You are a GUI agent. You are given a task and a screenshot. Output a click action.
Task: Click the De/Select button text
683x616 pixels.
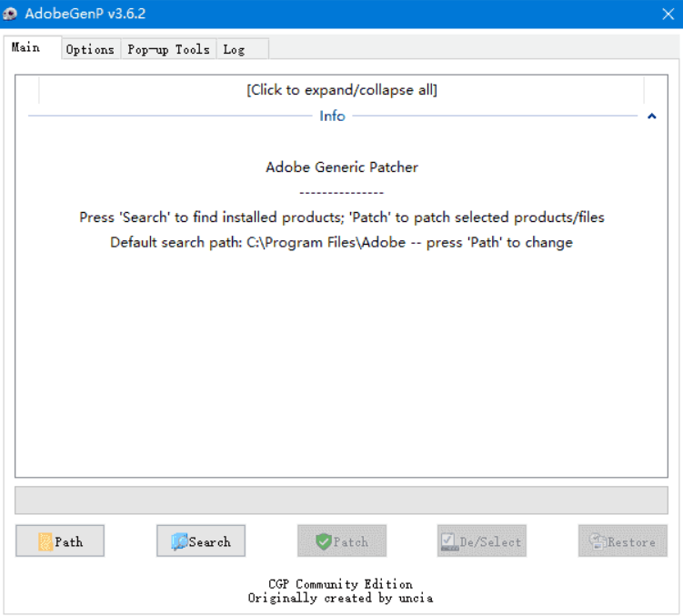tap(491, 542)
